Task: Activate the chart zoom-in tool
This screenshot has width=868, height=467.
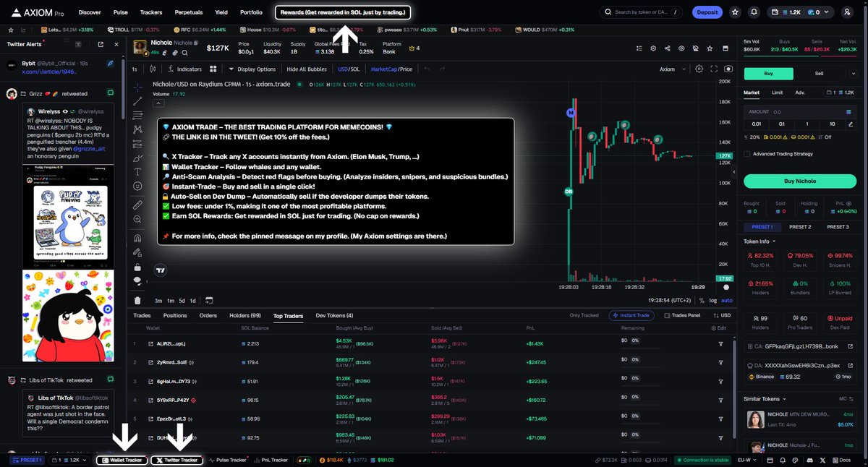Action: click(137, 220)
